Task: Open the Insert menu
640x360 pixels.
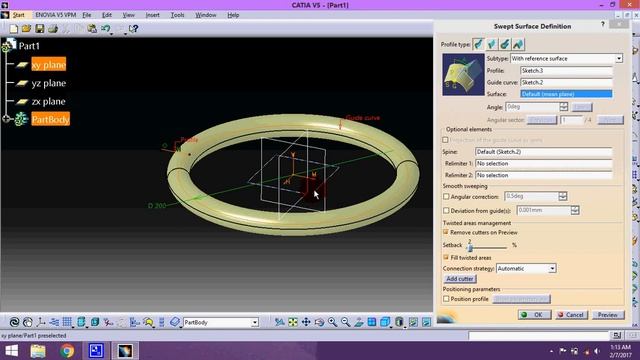Action: coord(152,15)
